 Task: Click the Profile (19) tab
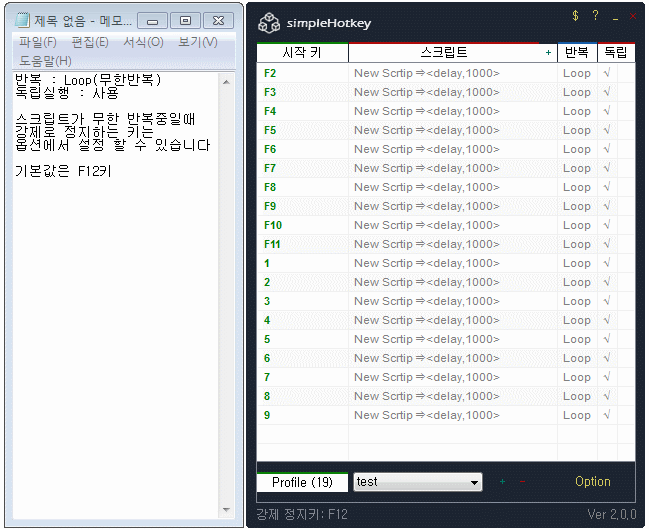coord(302,482)
